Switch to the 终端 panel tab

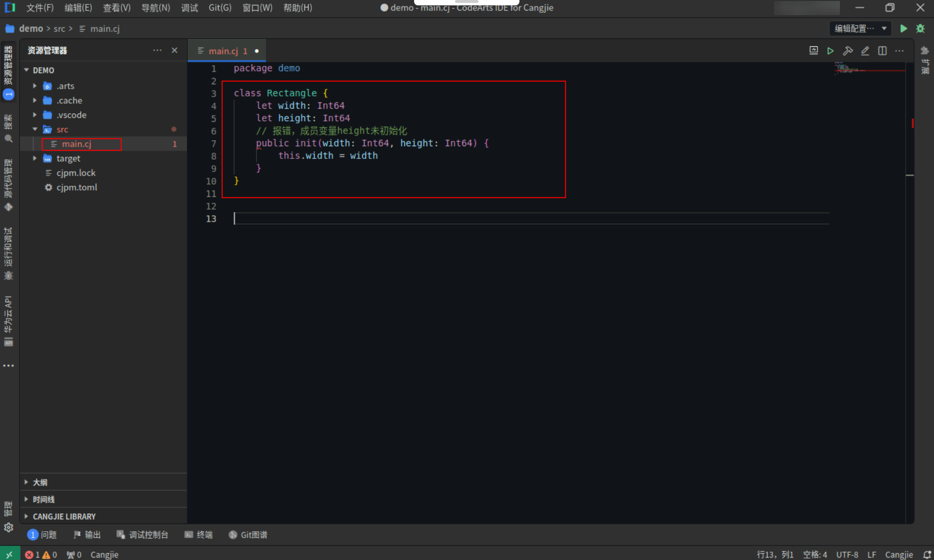coord(204,535)
